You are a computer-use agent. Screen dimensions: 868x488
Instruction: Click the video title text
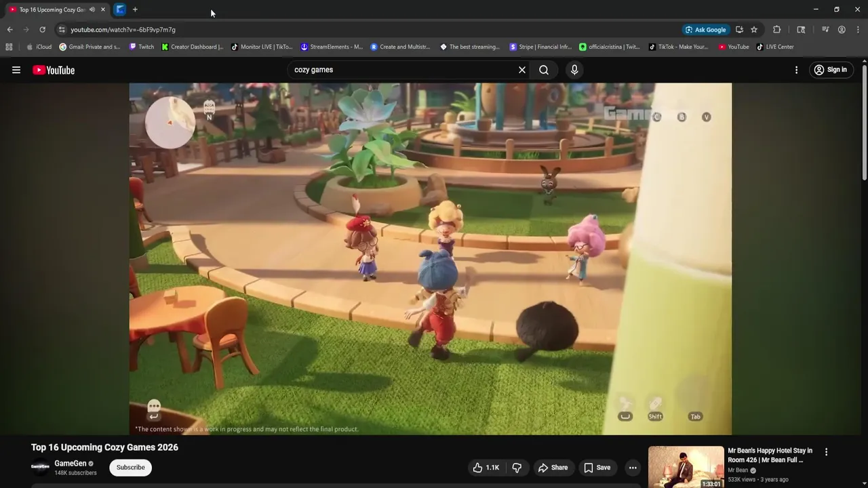[x=104, y=447]
